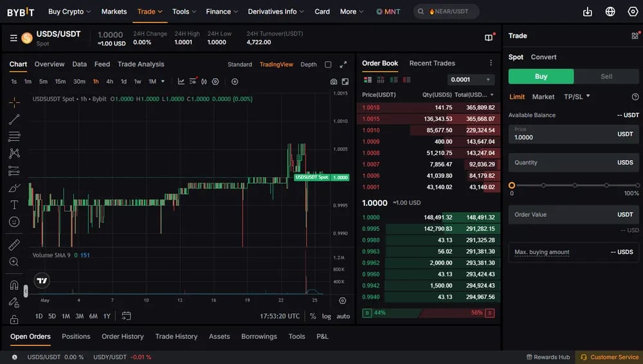Toggle percent scale on chart
Viewport: 643px width, 364px height.
coord(313,316)
